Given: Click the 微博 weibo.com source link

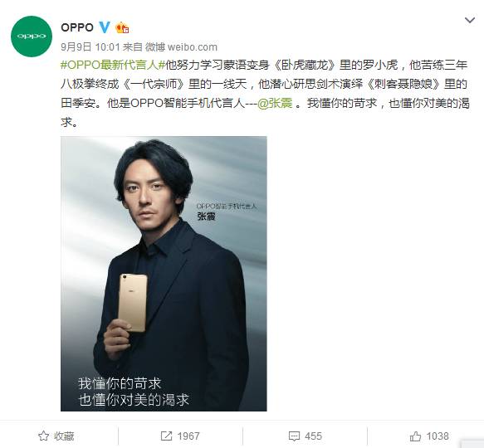Looking at the screenshot, I should [181, 47].
